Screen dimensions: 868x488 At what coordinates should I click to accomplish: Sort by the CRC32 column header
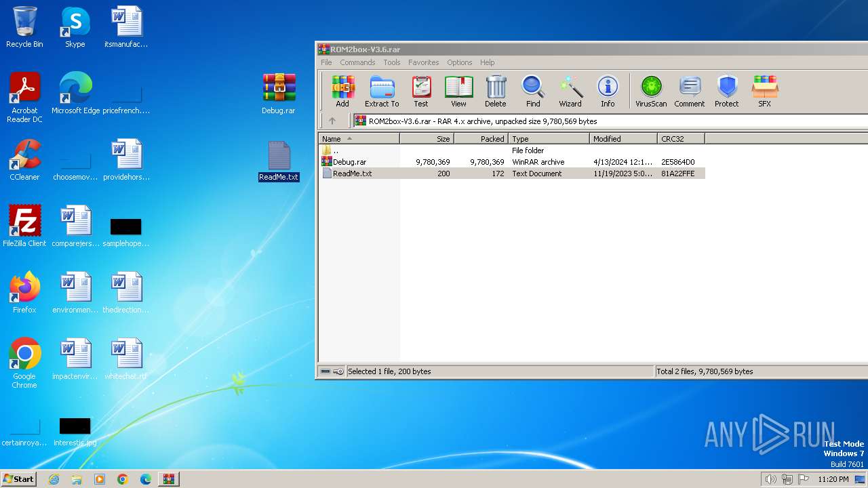(681, 138)
